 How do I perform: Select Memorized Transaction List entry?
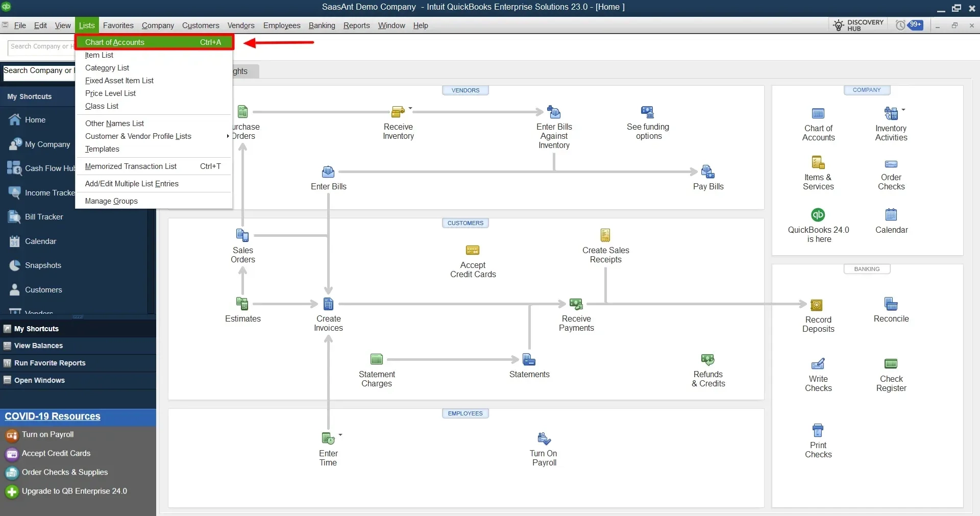point(154,166)
